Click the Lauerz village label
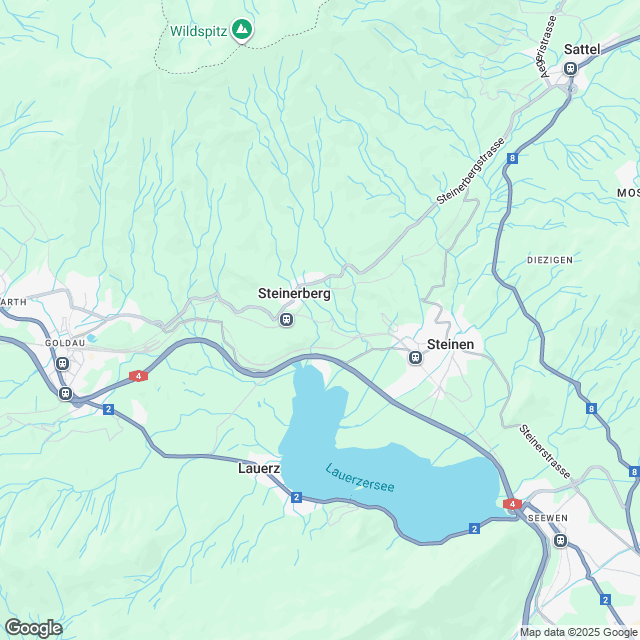 [x=259, y=468]
